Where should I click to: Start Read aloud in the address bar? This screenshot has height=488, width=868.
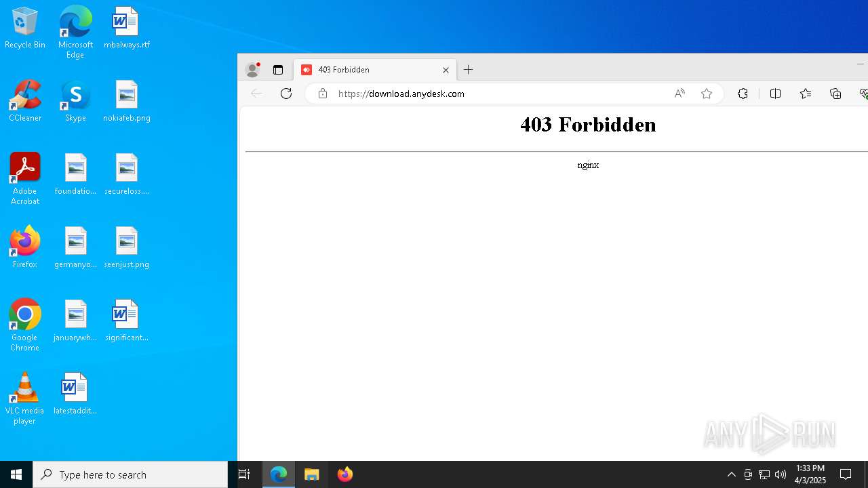[679, 94]
